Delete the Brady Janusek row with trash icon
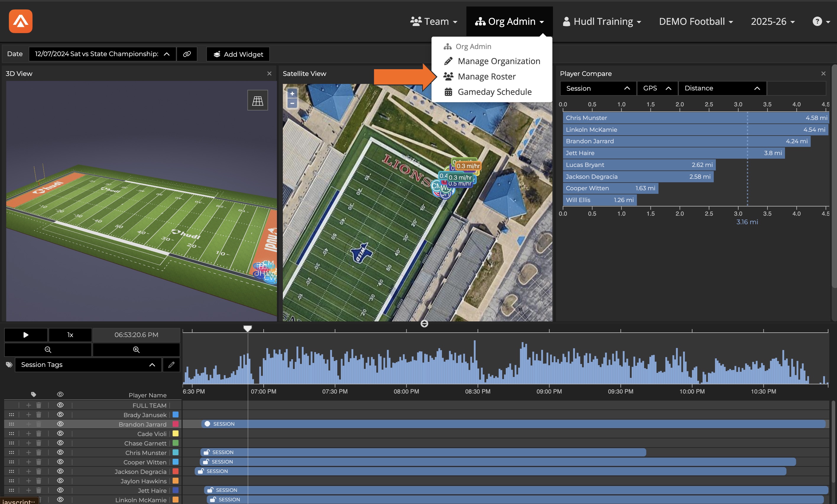This screenshot has height=504, width=837. [x=39, y=415]
